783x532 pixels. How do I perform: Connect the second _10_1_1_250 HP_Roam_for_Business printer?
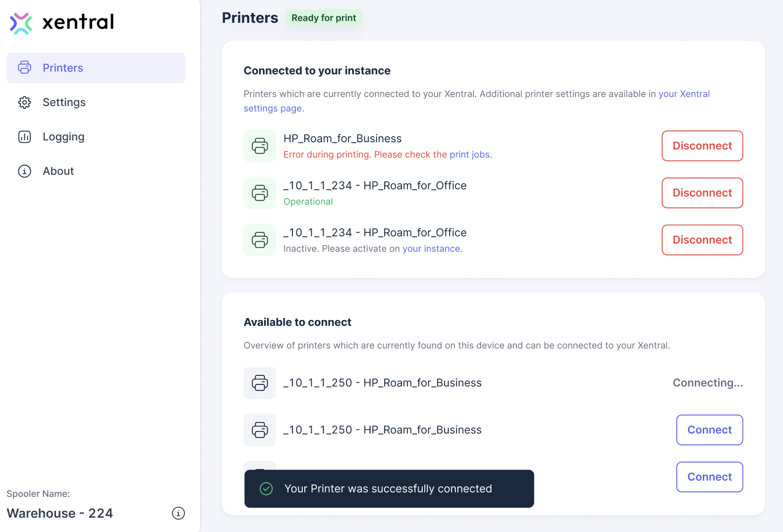[709, 430]
